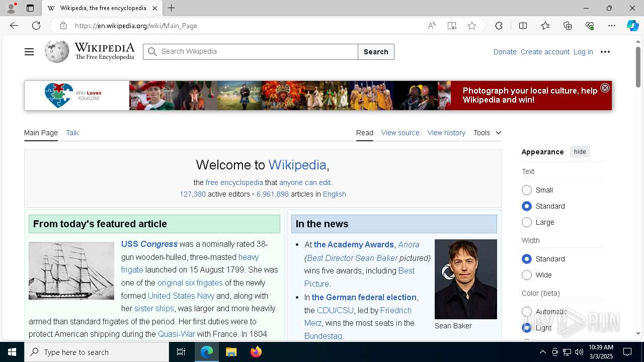
Task: Open the Wikipedia main menu hamburger icon
Action: point(29,52)
